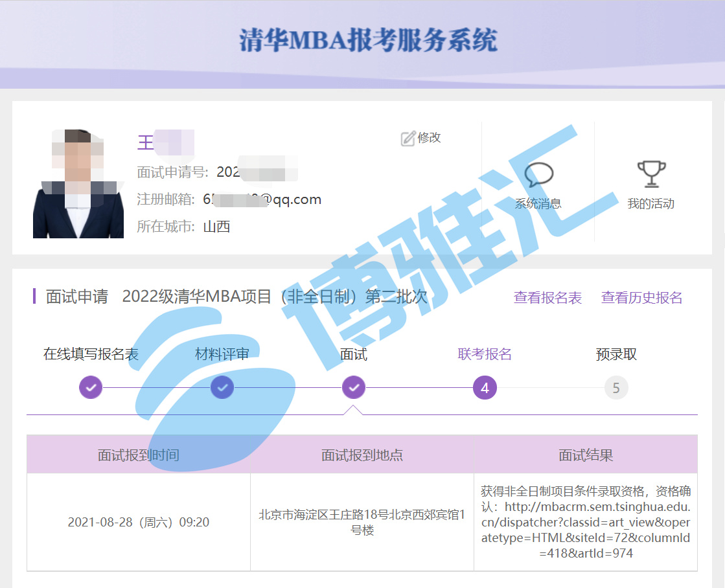The width and height of the screenshot is (725, 588).
Task: Click the applicant profile photo
Action: (78, 183)
